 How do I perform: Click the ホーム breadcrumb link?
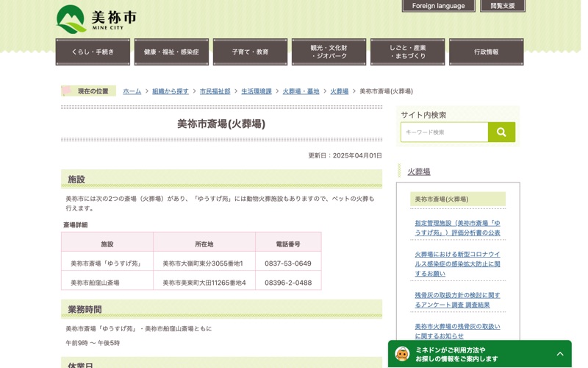[132, 91]
